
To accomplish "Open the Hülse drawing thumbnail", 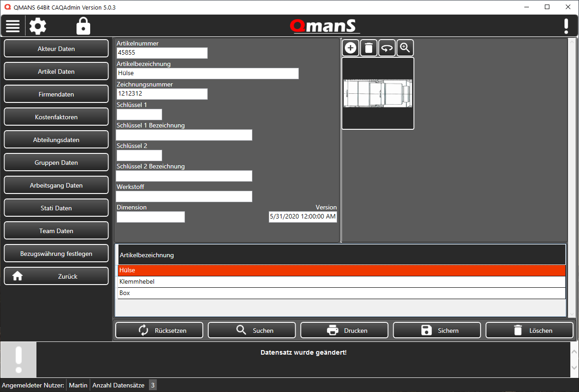I will pyautogui.click(x=378, y=93).
